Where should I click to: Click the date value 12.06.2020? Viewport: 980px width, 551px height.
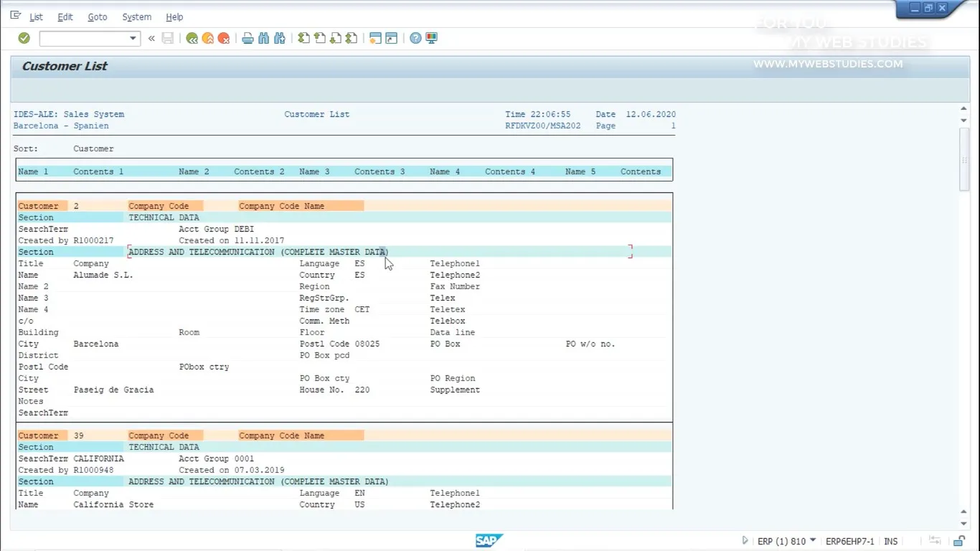[651, 114]
